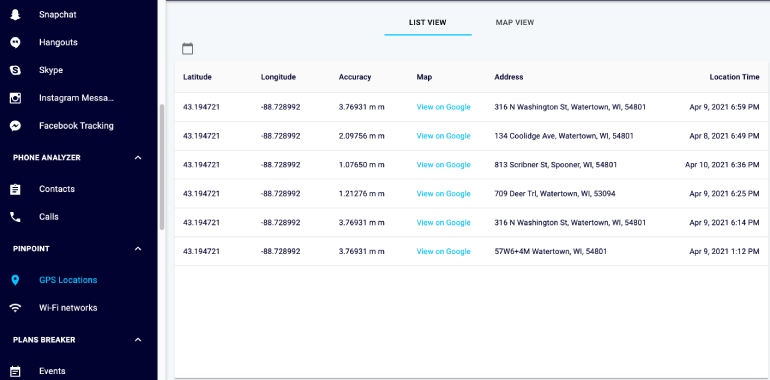Open Instagram Messages camera icon
Screen dimensions: 770x380
coord(15,98)
